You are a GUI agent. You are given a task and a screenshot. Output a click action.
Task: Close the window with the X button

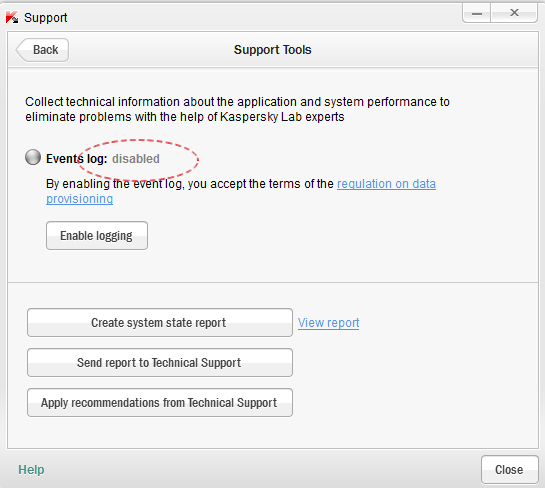point(514,13)
